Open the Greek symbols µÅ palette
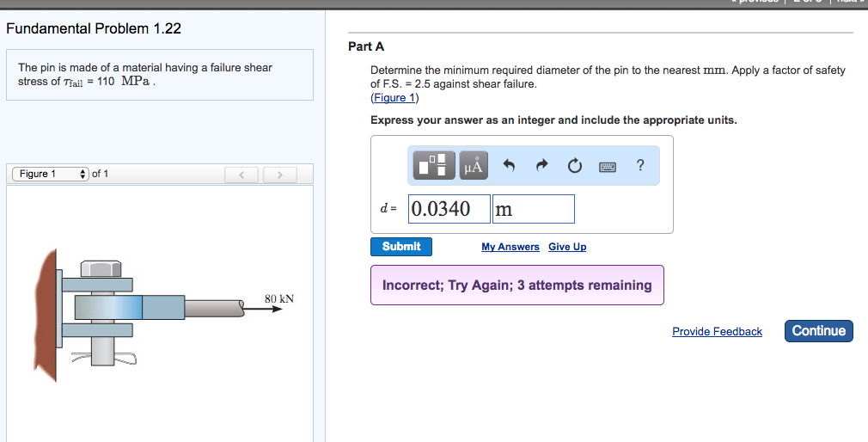This screenshot has height=442, width=868. [474, 165]
